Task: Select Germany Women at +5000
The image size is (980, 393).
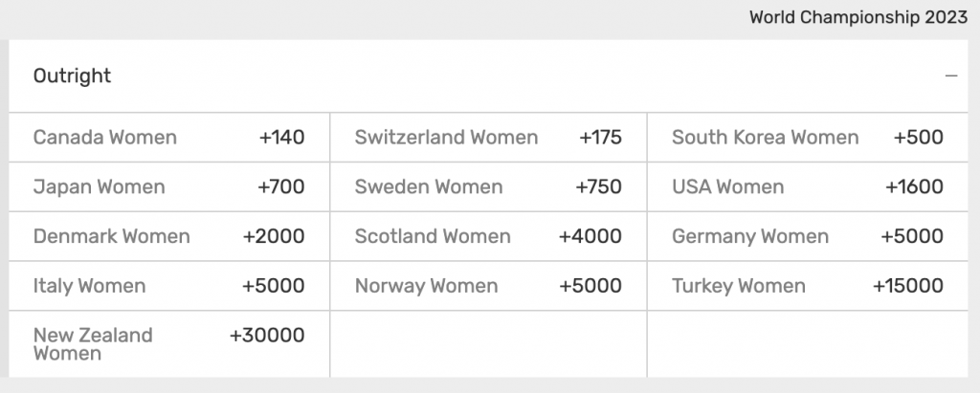Action: pyautogui.click(x=808, y=236)
